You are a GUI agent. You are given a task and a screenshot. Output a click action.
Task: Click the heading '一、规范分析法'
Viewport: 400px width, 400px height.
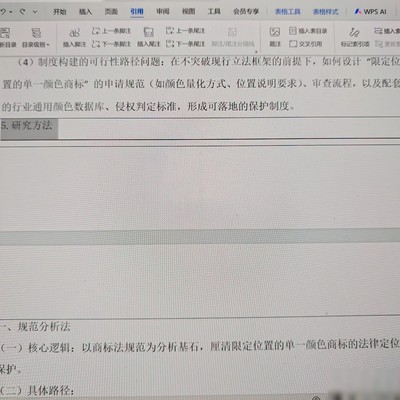(35, 327)
